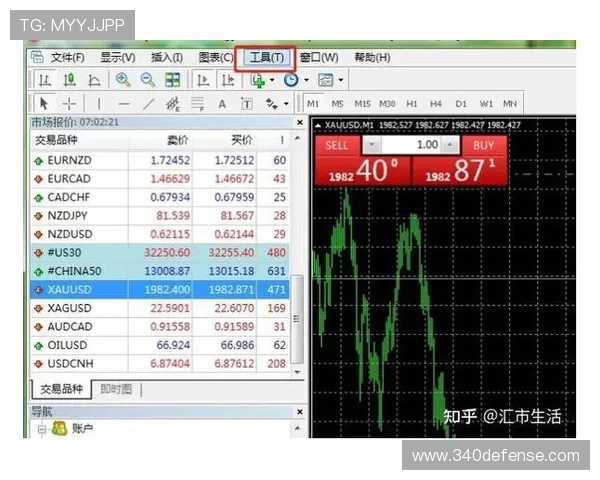Click the arrows objects icon
Image resolution: width=600 pixels, height=480 pixels.
click(x=272, y=103)
